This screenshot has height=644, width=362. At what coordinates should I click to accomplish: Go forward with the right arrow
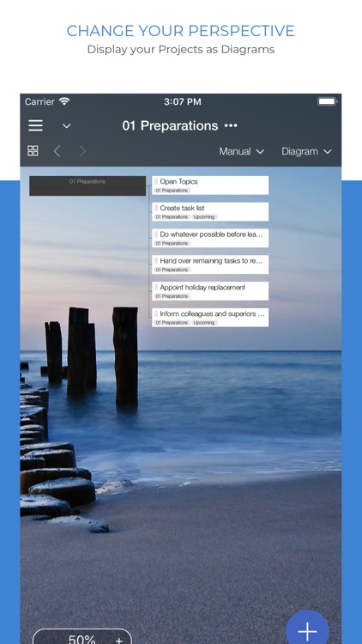coord(82,151)
